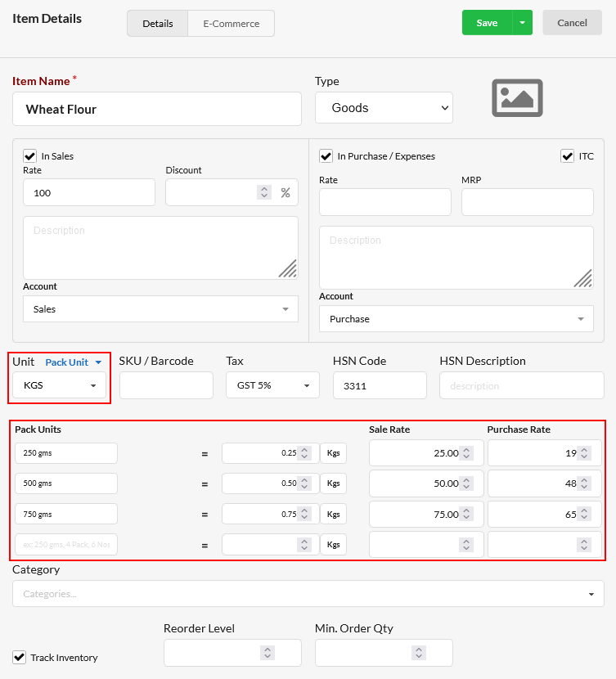Click the purchase Rate input field
The image size is (616, 679).
(385, 202)
